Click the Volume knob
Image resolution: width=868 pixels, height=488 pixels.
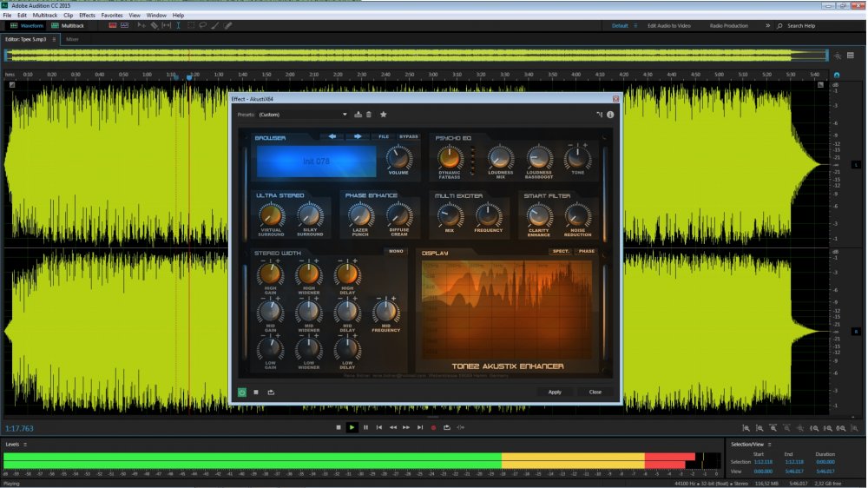coord(398,158)
